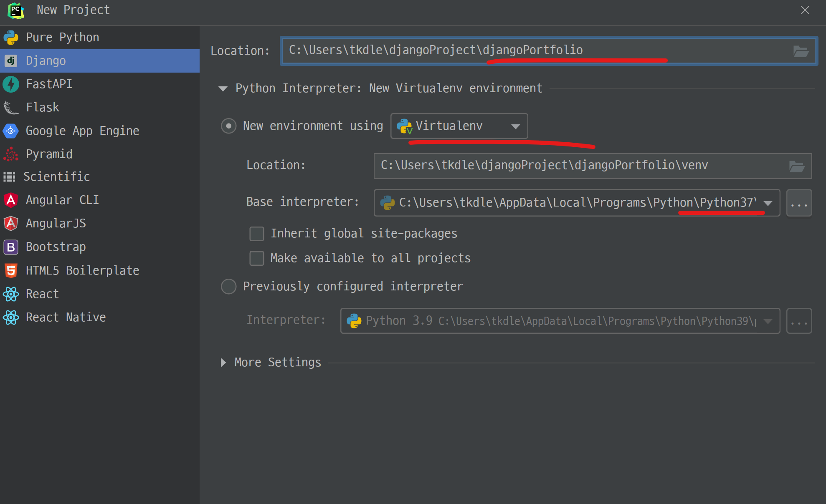Browse folder for project Location field

click(801, 51)
